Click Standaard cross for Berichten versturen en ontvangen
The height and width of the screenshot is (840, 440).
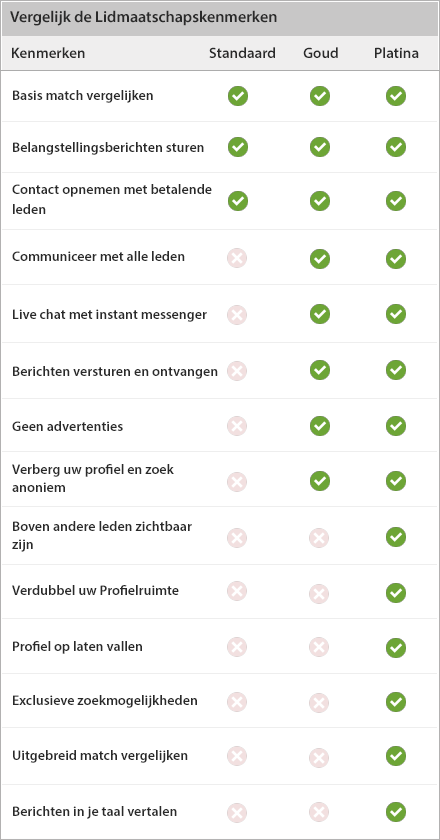pos(237,371)
